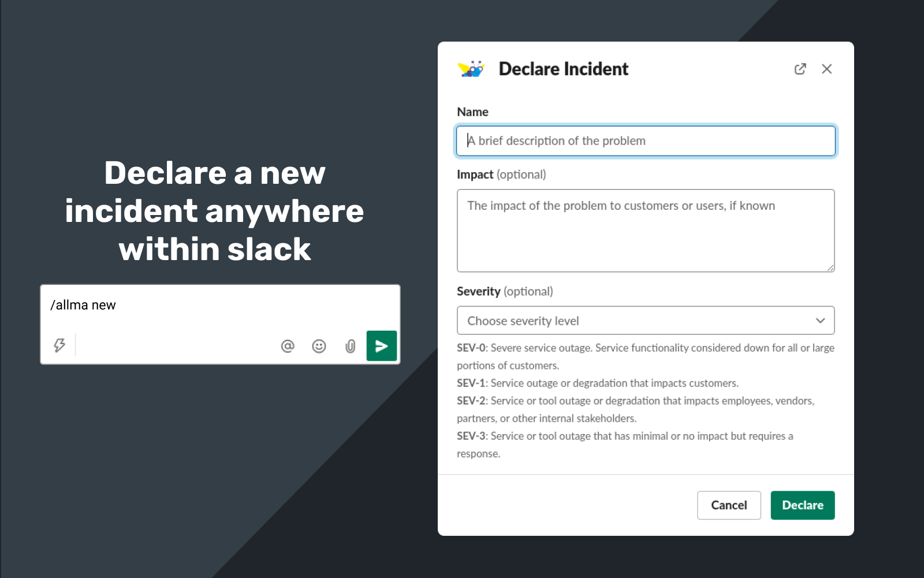
Task: Click the Cancel button
Action: tap(729, 505)
